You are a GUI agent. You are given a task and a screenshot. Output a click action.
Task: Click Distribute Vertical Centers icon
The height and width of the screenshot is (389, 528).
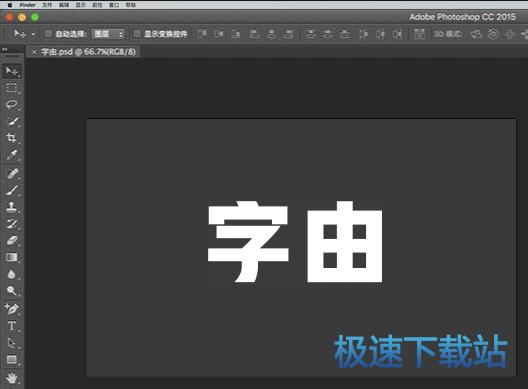pyautogui.click(x=327, y=34)
